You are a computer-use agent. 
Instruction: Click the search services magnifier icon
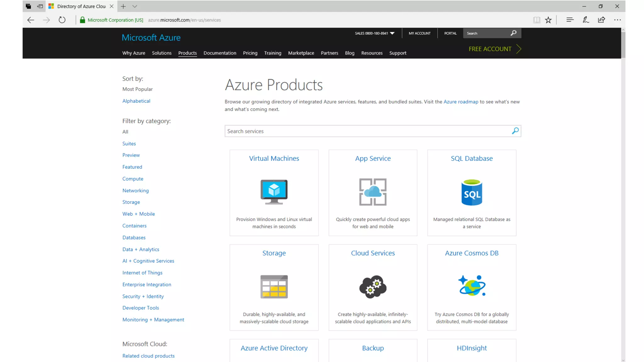pyautogui.click(x=515, y=131)
